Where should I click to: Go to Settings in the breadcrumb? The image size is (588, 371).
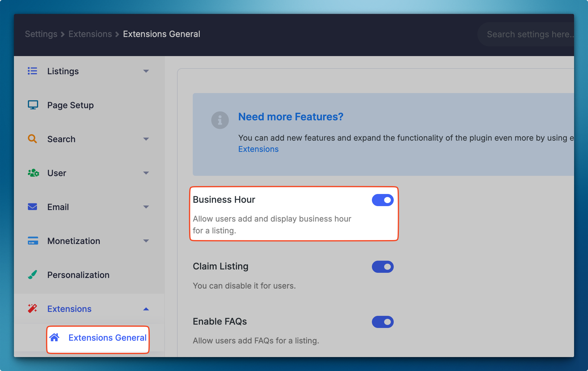41,34
